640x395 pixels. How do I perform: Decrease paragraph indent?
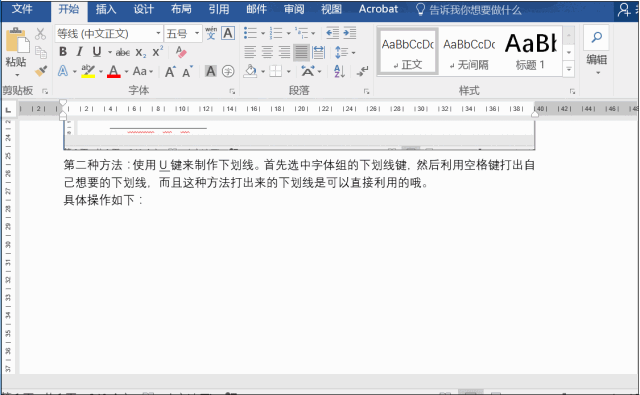click(333, 33)
